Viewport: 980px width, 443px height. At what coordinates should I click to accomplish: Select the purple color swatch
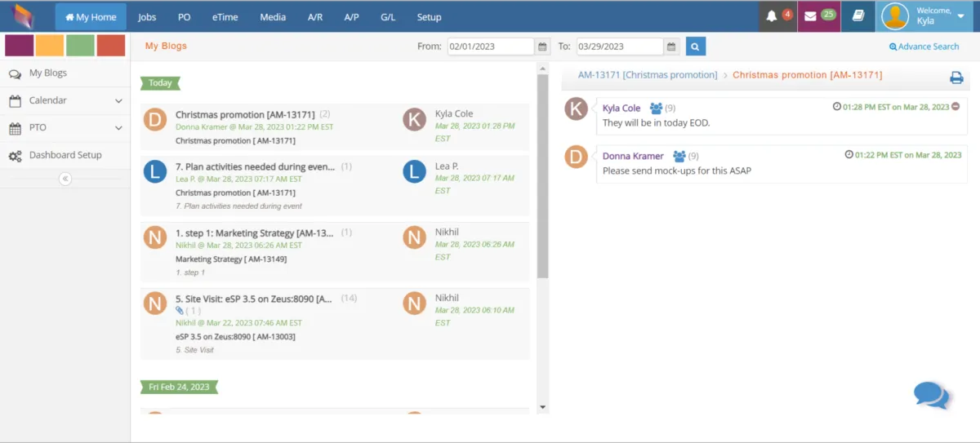pos(20,46)
